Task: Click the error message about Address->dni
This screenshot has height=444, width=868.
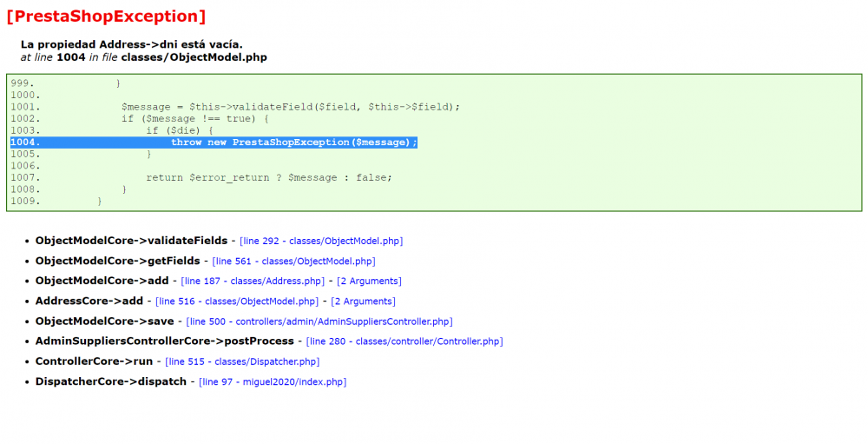Action: pyautogui.click(x=132, y=44)
